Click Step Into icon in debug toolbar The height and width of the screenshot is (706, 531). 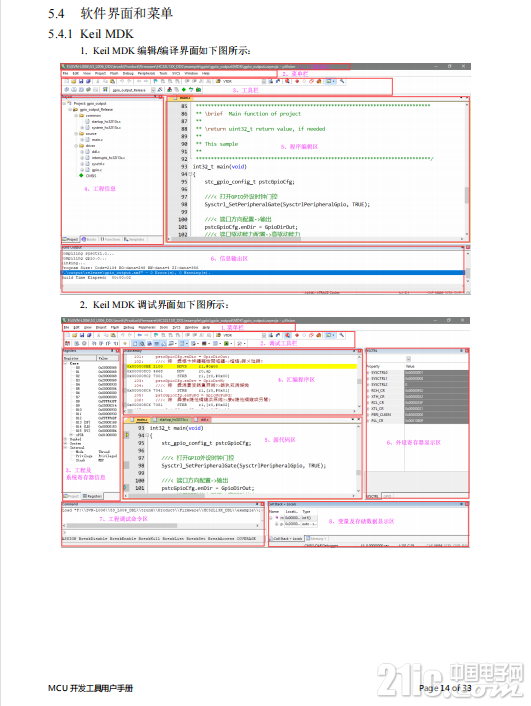click(94, 344)
